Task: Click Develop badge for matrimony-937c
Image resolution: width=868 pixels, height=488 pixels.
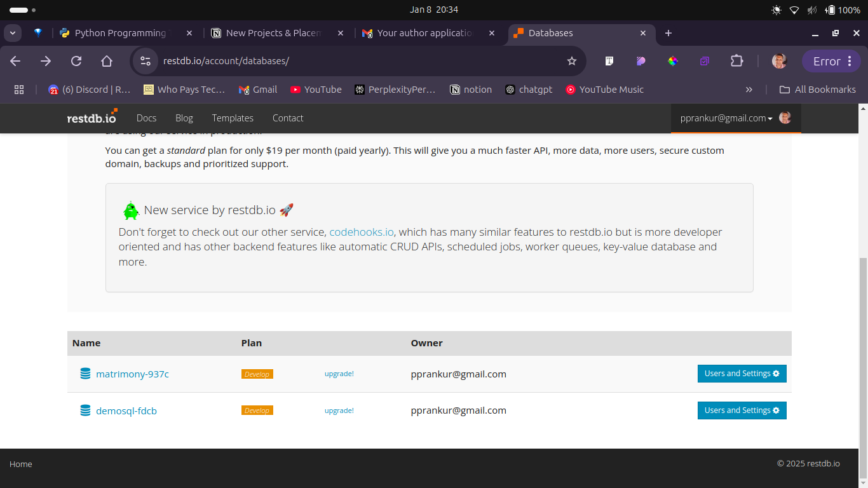Action: [257, 374]
